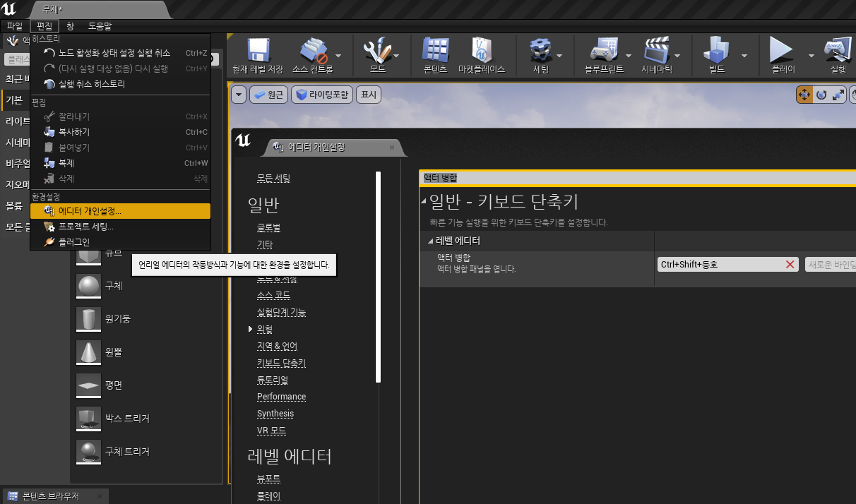Click the shortcut search field containing 액터 병합

(637, 178)
